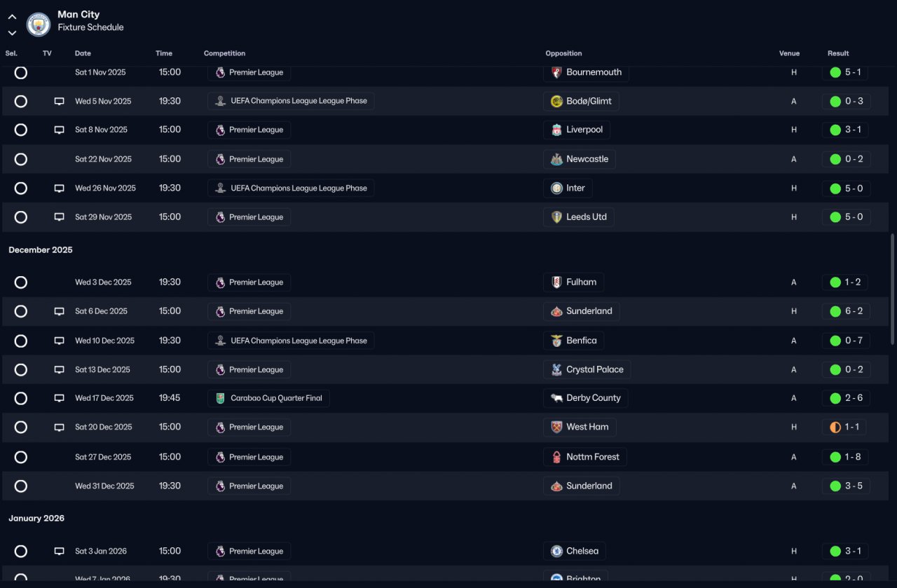Click the Fulham club badge
This screenshot has width=897, height=588.
tap(556, 282)
